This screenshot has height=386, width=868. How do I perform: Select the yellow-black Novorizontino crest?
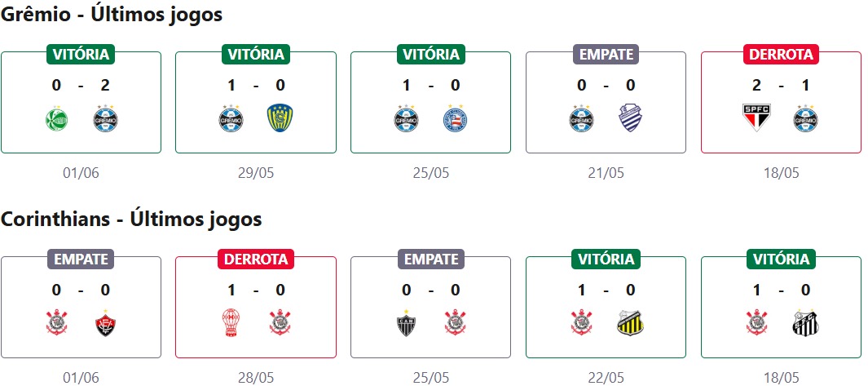(630, 324)
